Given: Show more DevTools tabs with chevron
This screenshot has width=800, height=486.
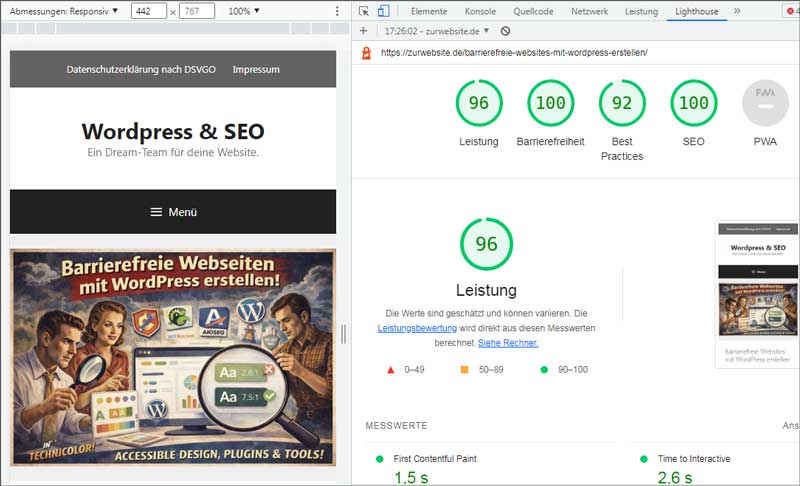Looking at the screenshot, I should (x=737, y=11).
